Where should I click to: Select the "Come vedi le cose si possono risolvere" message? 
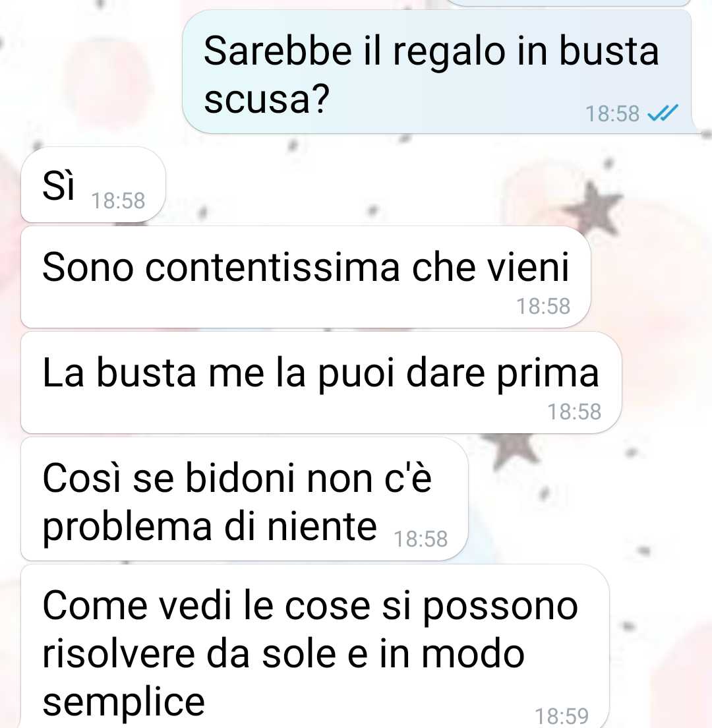point(314,646)
